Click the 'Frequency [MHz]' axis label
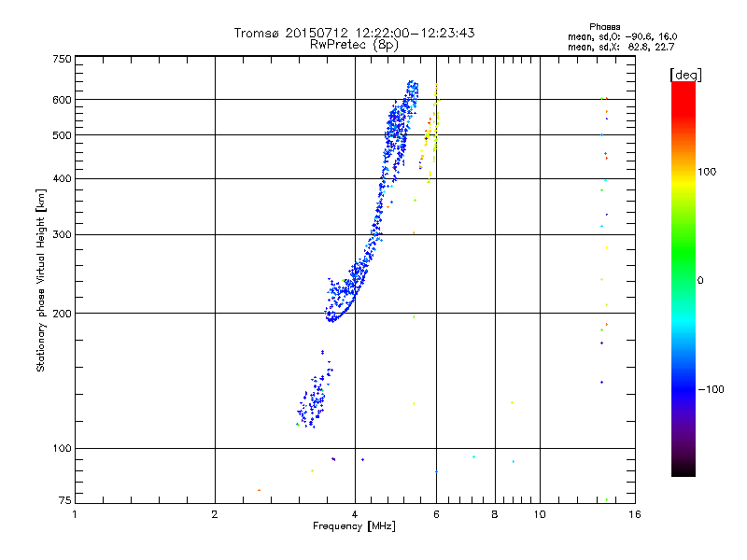The image size is (747, 560). pyautogui.click(x=354, y=526)
